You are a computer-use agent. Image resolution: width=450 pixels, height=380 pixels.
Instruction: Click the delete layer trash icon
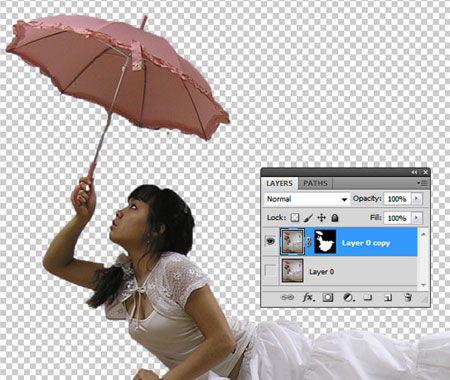point(408,297)
